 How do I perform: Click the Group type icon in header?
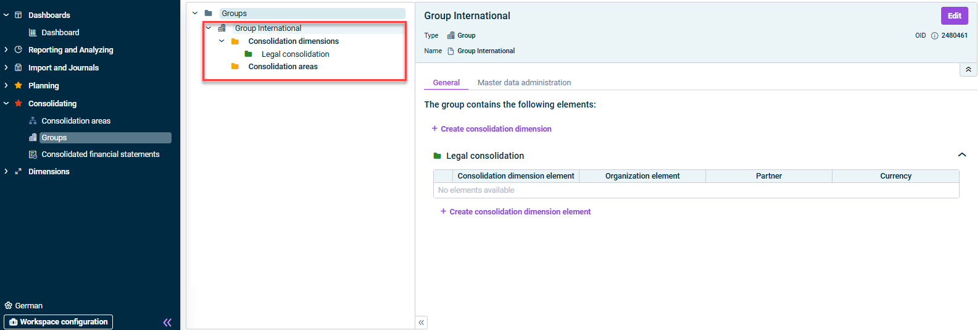[x=451, y=35]
